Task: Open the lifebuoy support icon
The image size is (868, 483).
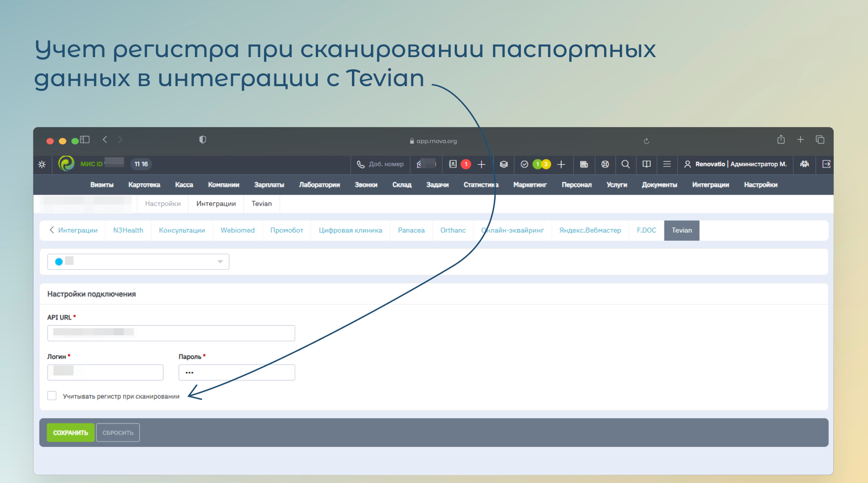Action: coord(605,164)
